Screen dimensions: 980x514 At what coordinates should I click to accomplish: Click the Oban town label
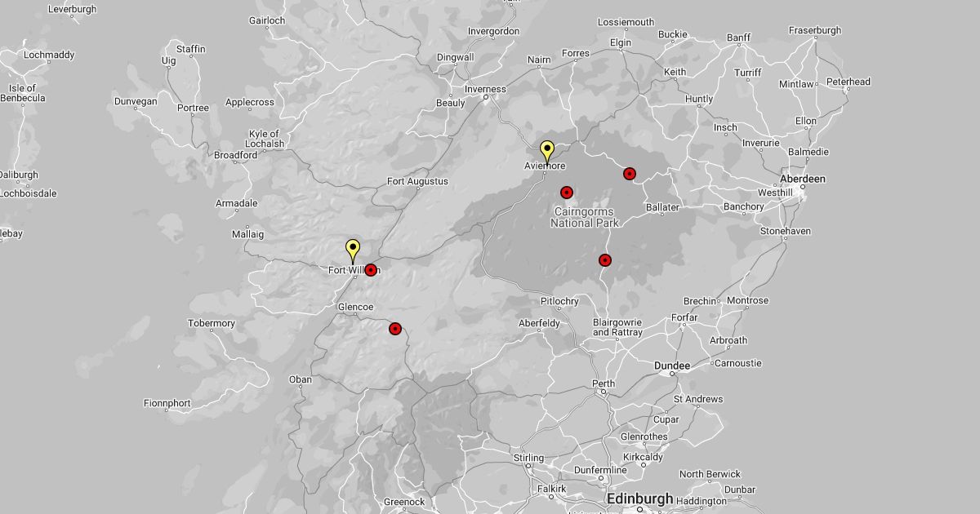click(300, 379)
